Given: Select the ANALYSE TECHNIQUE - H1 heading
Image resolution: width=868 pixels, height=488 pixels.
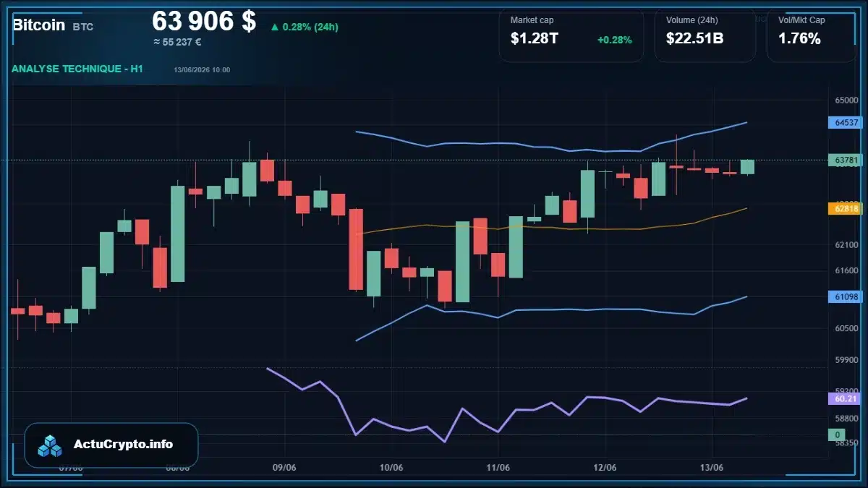Looking at the screenshot, I should [x=77, y=69].
